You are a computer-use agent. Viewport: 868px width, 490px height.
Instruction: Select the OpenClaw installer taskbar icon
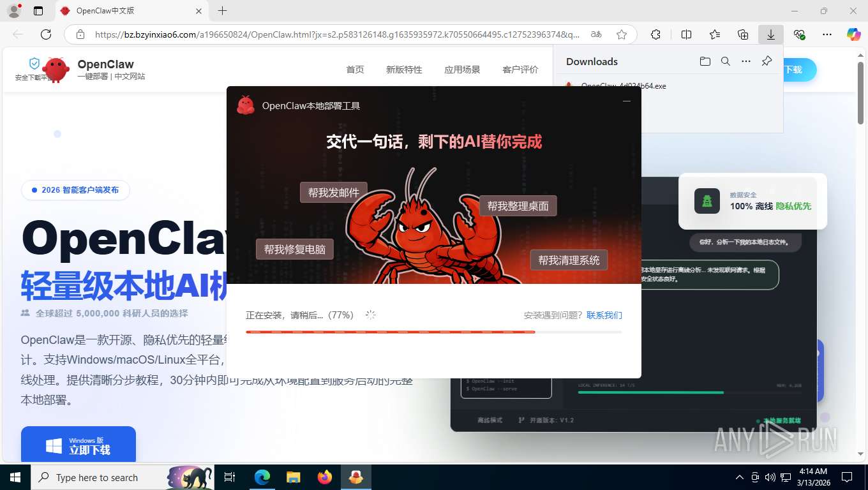[355, 477]
